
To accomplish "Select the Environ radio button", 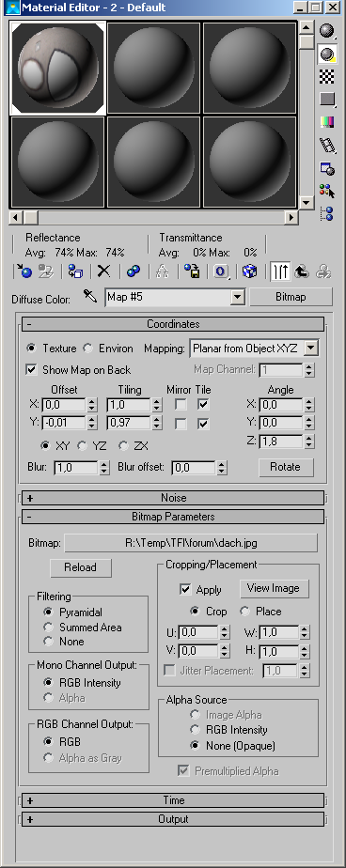I will [87, 349].
